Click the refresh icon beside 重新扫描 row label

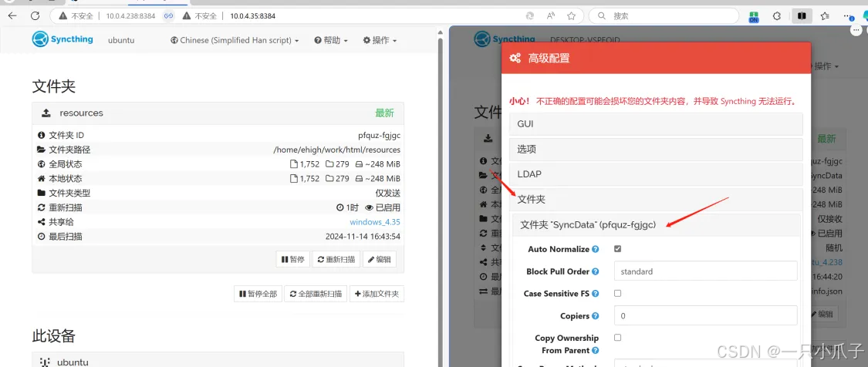tap(41, 207)
